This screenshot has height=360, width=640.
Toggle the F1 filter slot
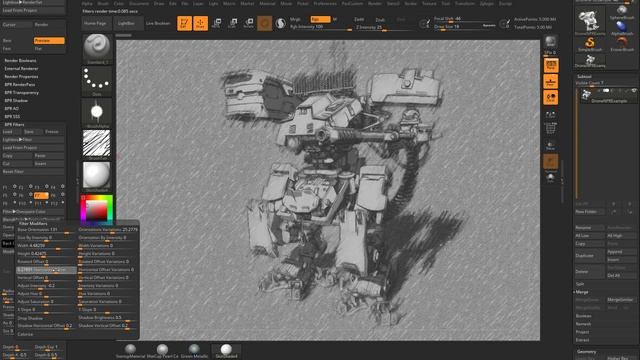coord(9,187)
